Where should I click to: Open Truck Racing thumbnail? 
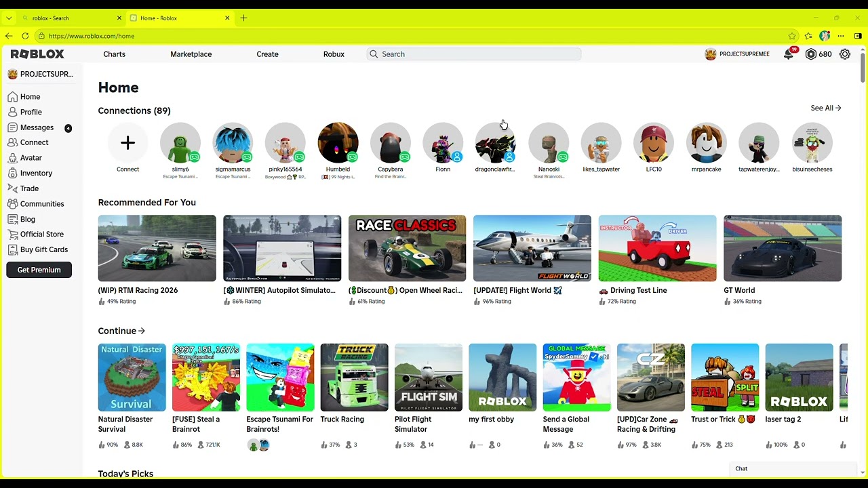pyautogui.click(x=354, y=378)
